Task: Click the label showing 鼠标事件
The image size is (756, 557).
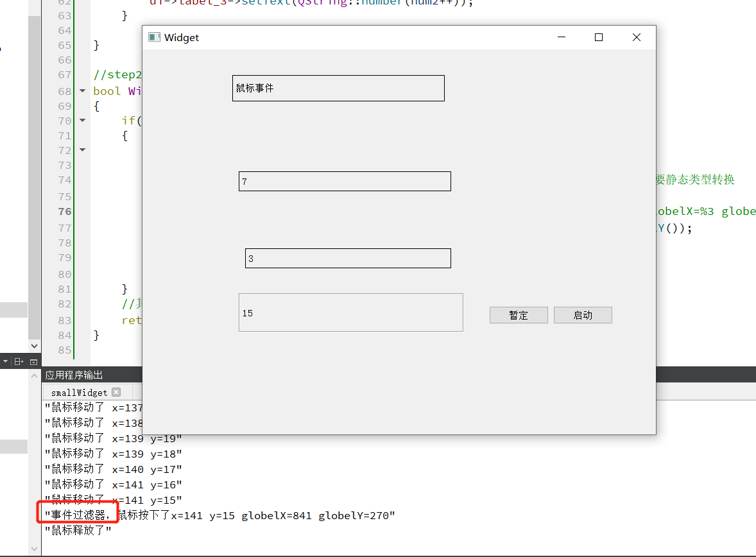Action: [x=338, y=88]
